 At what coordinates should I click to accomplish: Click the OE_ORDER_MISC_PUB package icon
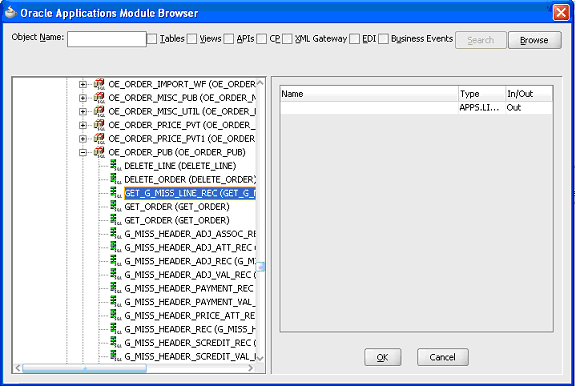click(x=99, y=98)
